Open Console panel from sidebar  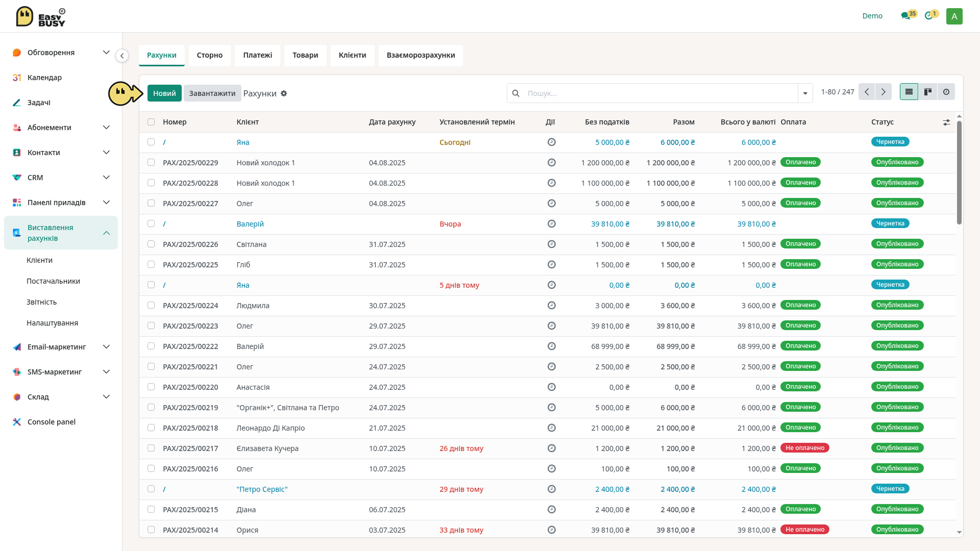51,422
